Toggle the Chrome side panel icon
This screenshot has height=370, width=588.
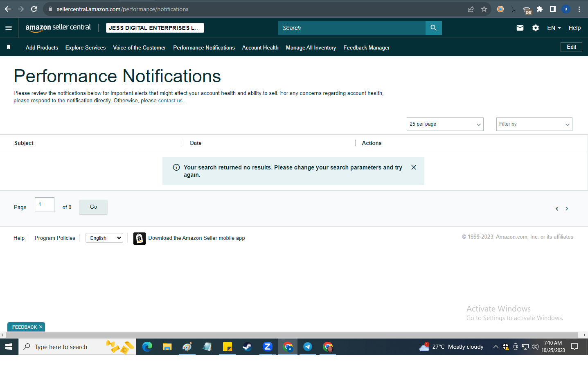click(553, 9)
